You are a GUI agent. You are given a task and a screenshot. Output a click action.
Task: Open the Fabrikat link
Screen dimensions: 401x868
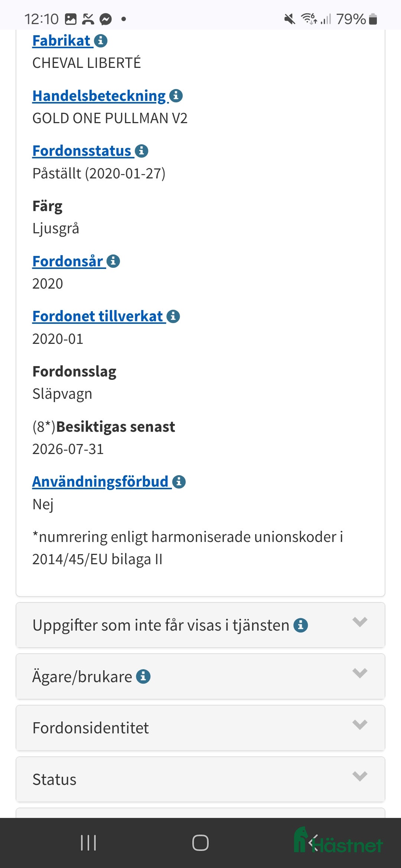62,41
